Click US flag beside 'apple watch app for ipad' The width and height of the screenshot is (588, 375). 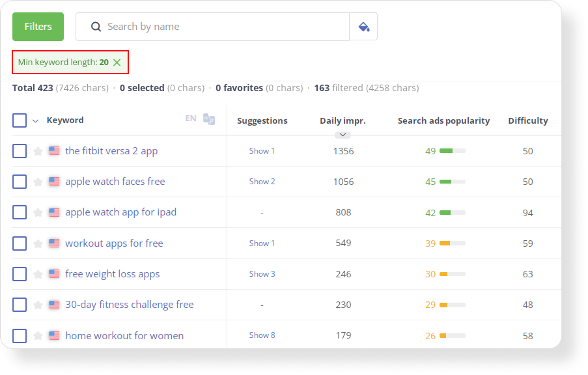tap(54, 212)
